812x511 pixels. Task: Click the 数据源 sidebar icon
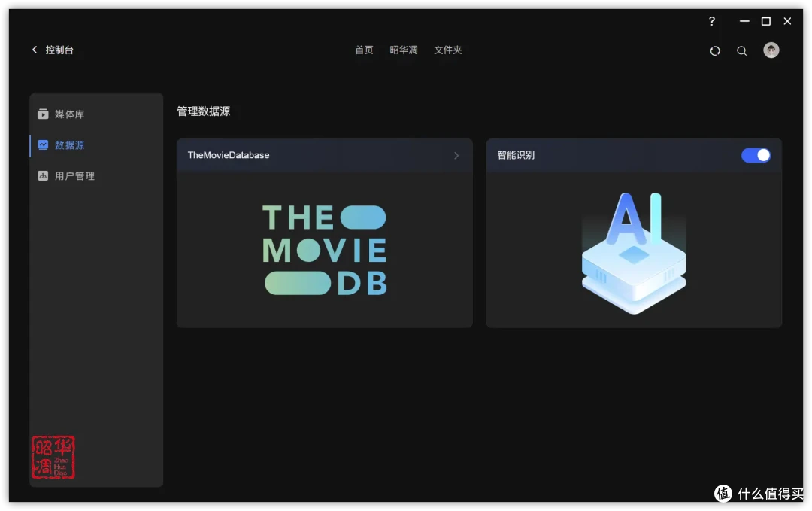[43, 145]
